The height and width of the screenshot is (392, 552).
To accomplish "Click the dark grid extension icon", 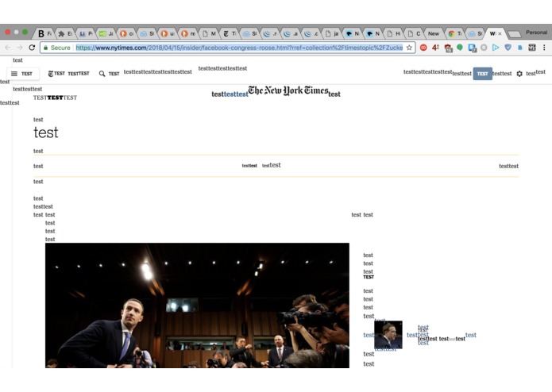I will 532,48.
